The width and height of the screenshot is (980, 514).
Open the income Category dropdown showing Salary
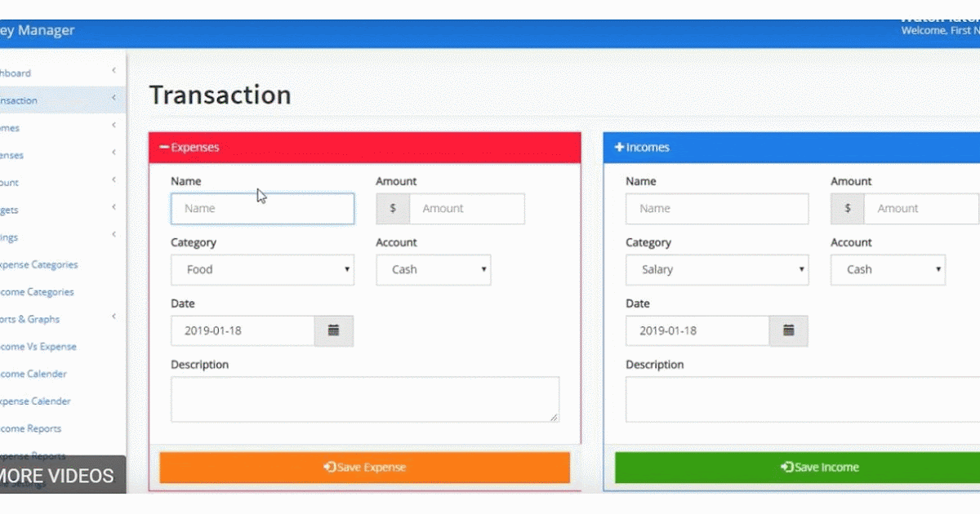716,269
